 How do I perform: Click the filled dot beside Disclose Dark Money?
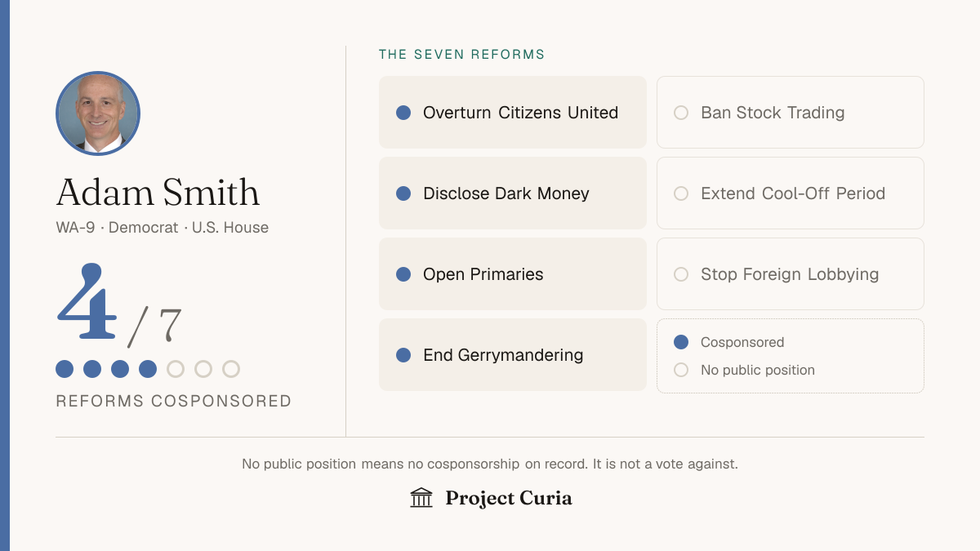click(403, 193)
